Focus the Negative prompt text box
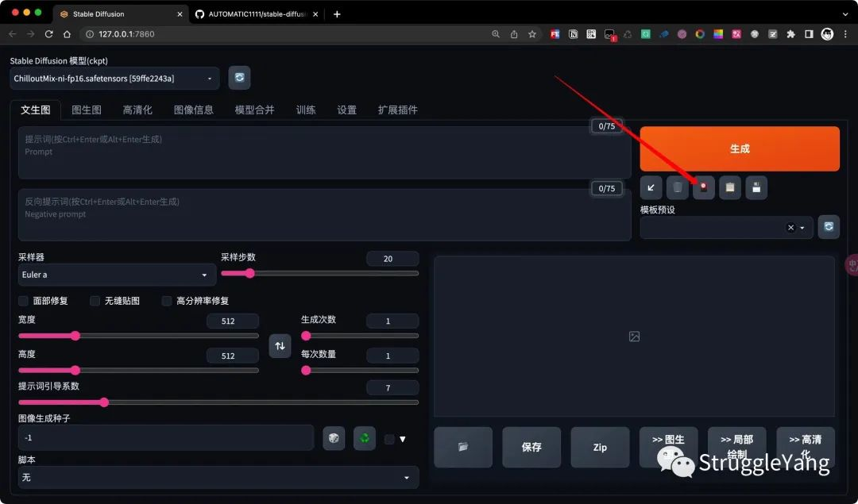This screenshot has height=504, width=858. (x=324, y=215)
